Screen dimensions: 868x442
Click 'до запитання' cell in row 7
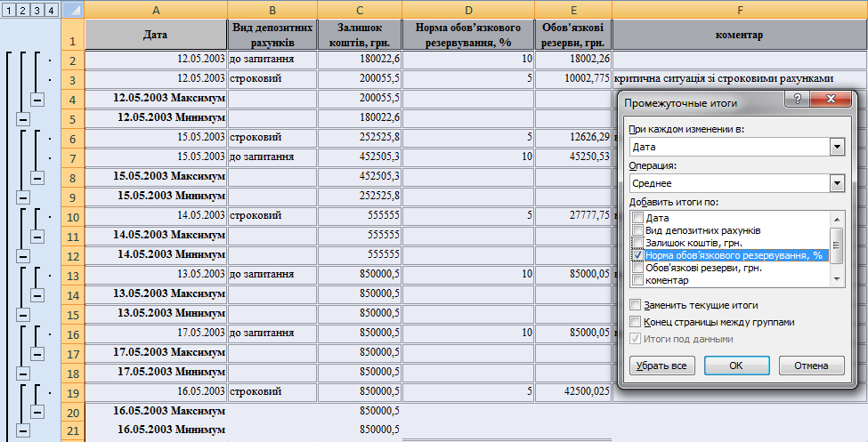pos(272,157)
